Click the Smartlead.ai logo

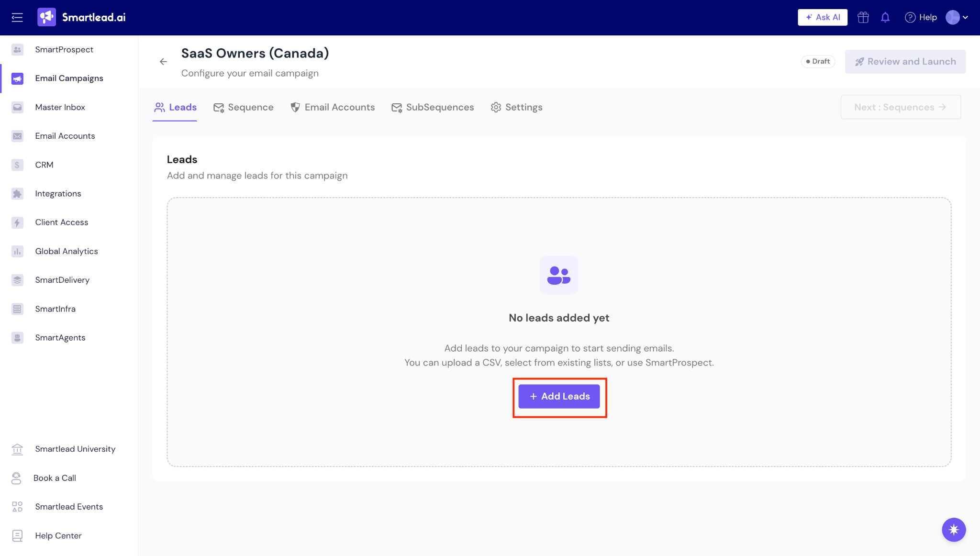tap(81, 18)
